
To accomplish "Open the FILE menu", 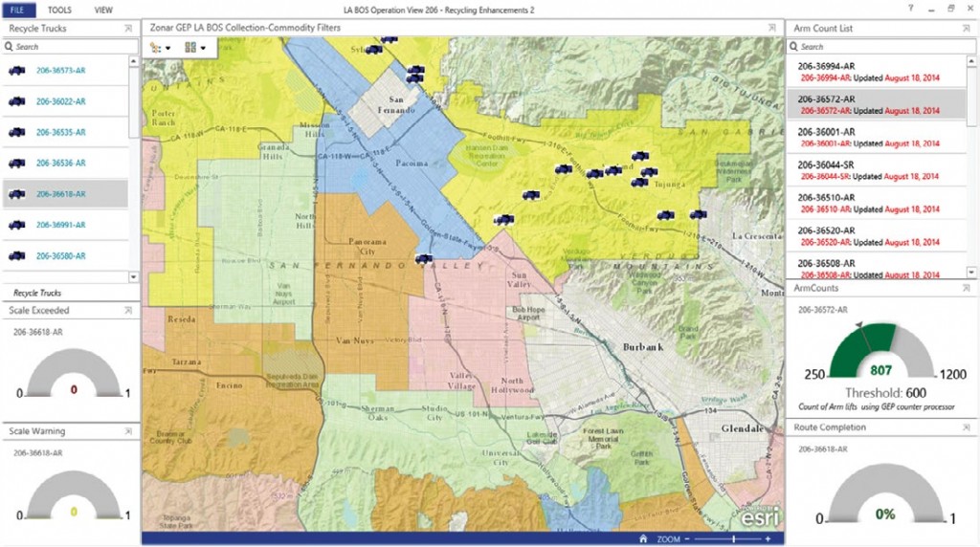I will 17,10.
